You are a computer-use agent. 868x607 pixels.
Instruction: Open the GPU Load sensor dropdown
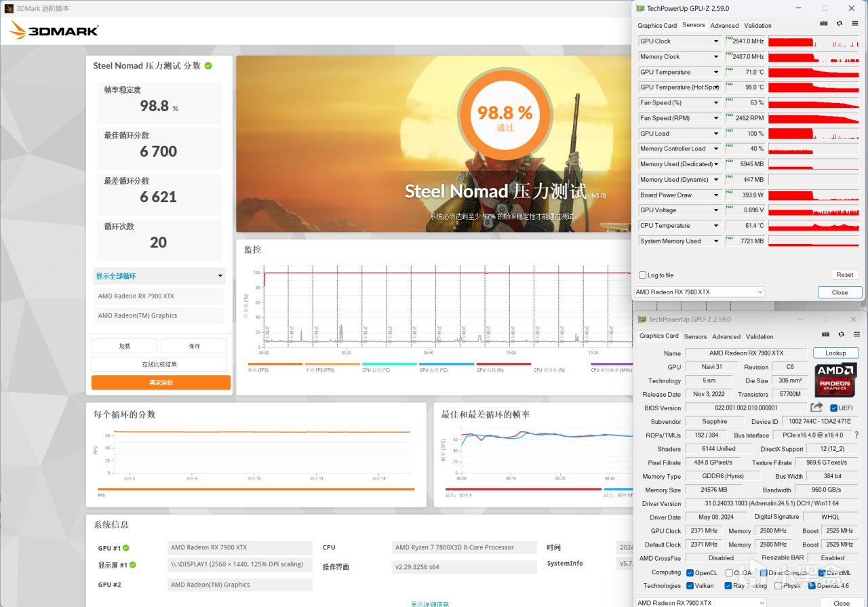(x=715, y=134)
